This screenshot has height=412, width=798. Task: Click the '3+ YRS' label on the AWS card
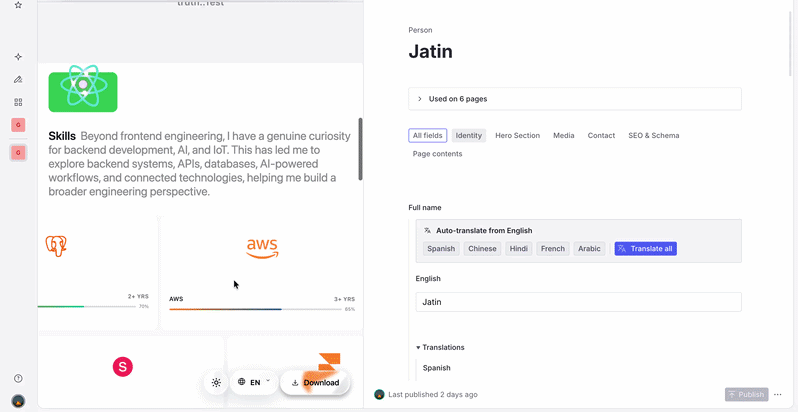tap(345, 299)
